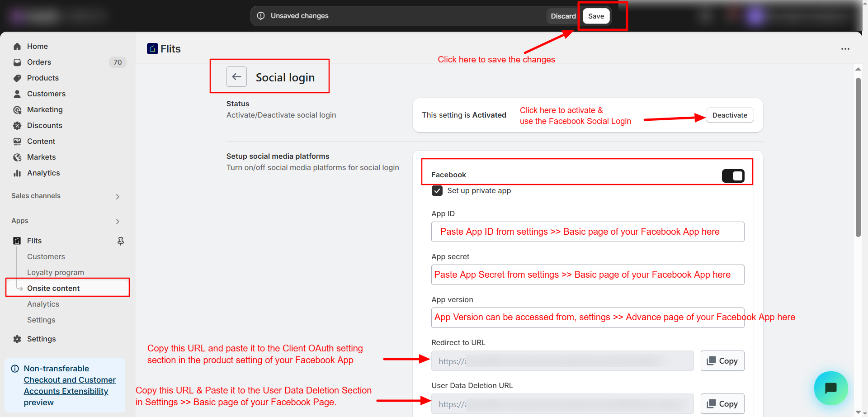Open Orders via its inbox icon
Image resolution: width=868 pixels, height=417 pixels.
tap(17, 62)
